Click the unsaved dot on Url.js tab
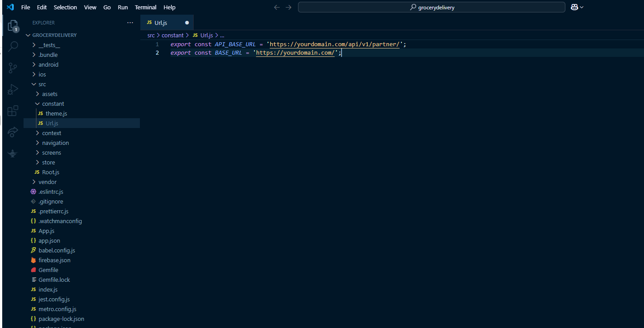The width and height of the screenshot is (644, 328). [187, 23]
